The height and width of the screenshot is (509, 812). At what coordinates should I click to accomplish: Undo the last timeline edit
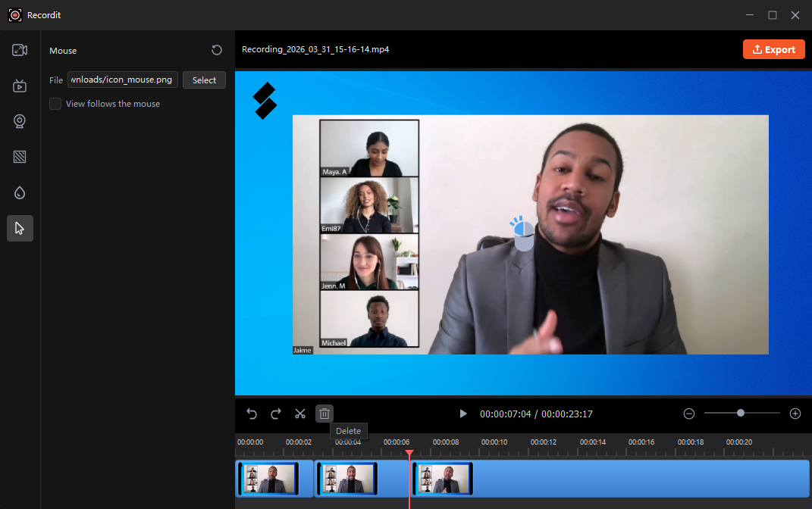click(x=252, y=414)
